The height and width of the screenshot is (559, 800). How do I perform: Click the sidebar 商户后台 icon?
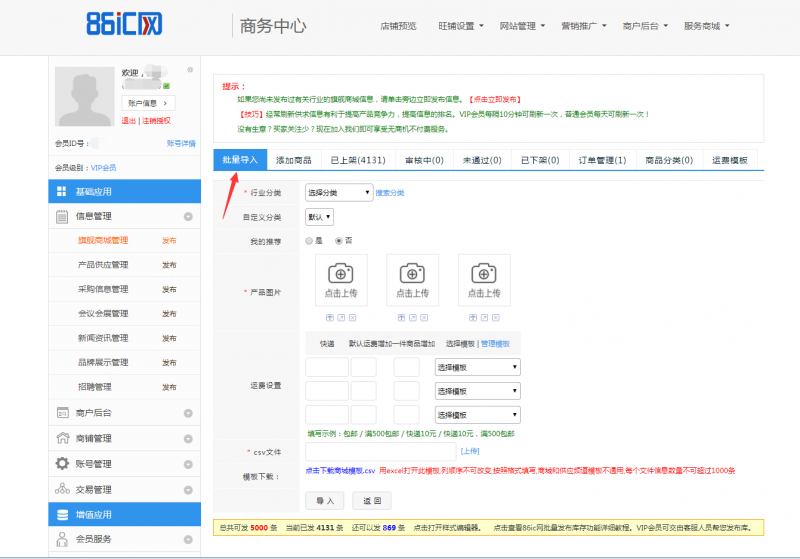point(62,413)
